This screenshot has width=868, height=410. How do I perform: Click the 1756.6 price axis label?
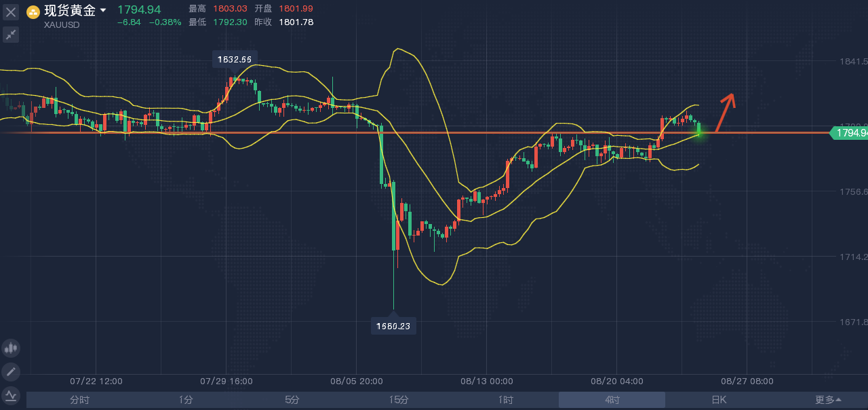tap(853, 192)
